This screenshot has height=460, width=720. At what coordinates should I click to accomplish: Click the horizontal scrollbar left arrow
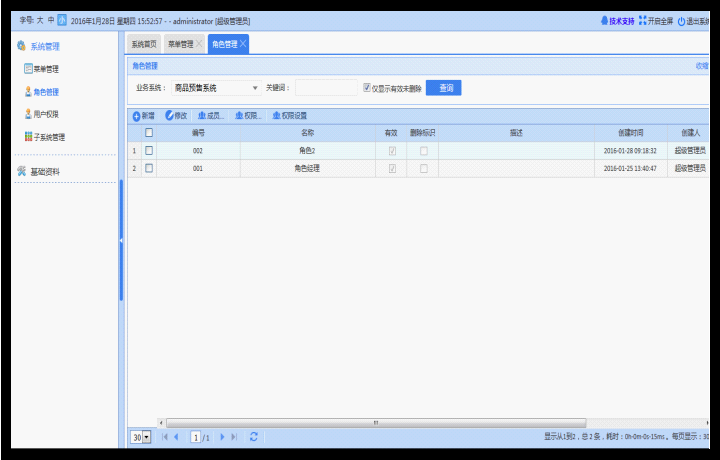pyautogui.click(x=161, y=422)
